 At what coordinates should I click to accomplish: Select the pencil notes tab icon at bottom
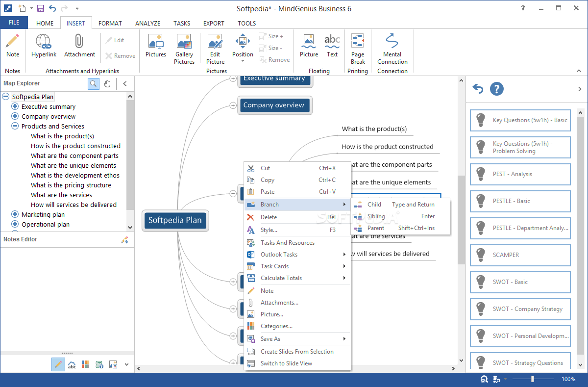[58, 364]
